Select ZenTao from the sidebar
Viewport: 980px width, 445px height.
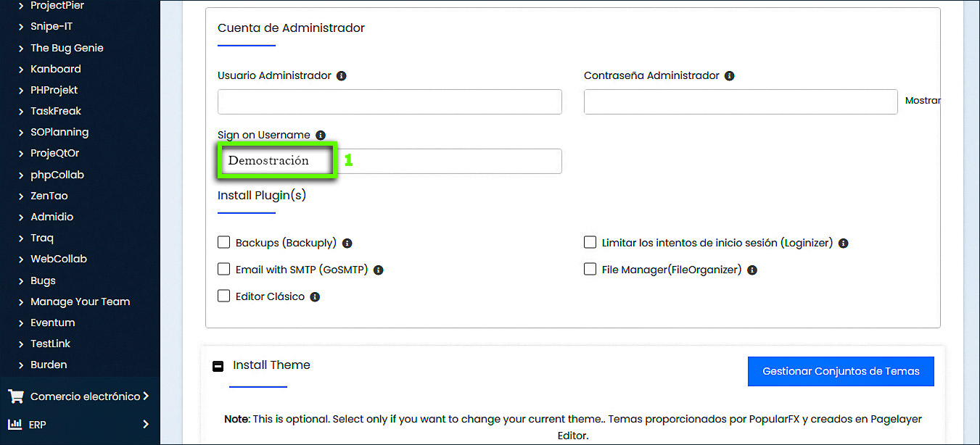[49, 196]
